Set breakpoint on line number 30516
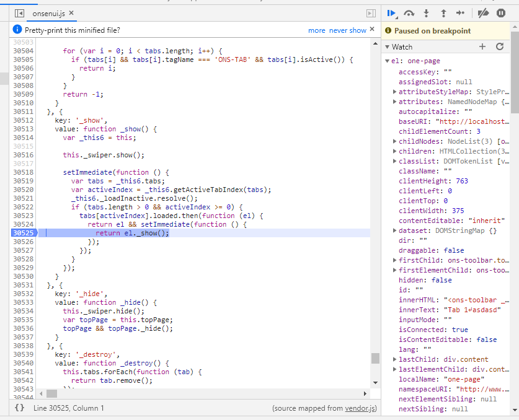The image size is (519, 420). pyautogui.click(x=24, y=155)
